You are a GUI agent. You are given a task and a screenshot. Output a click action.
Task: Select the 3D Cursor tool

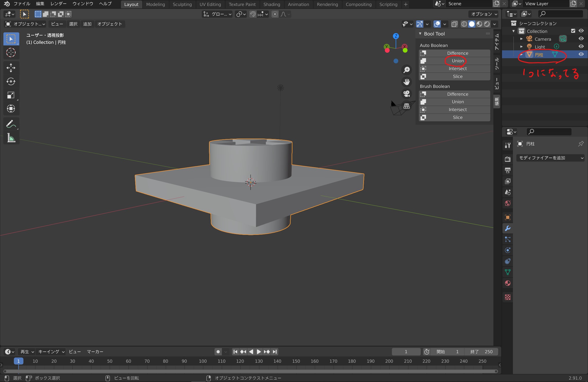[x=11, y=52]
